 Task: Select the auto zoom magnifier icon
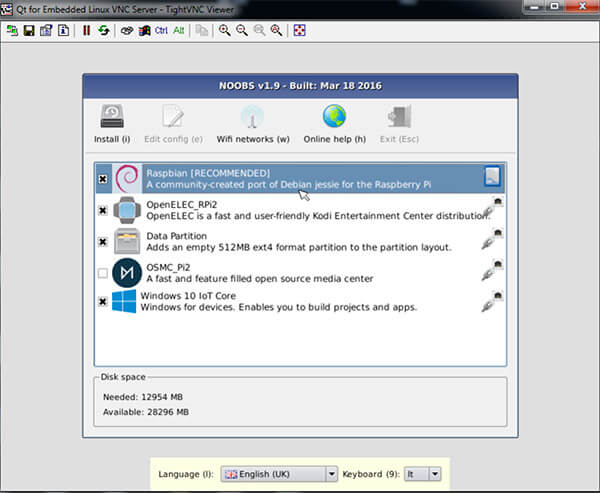click(x=276, y=31)
